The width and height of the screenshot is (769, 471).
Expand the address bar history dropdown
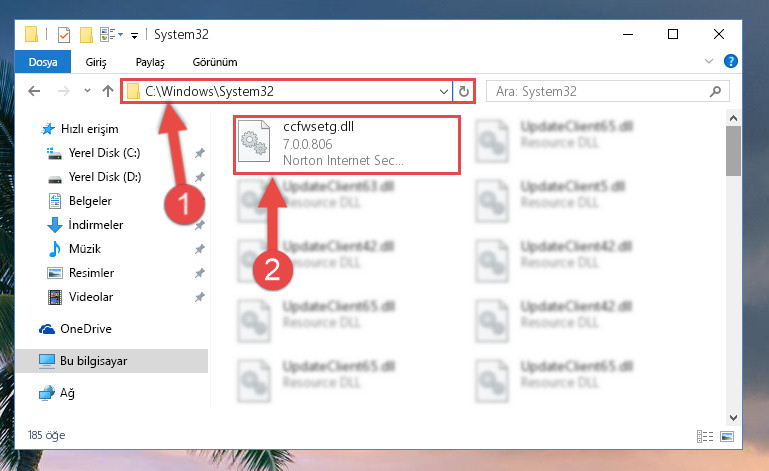[443, 92]
